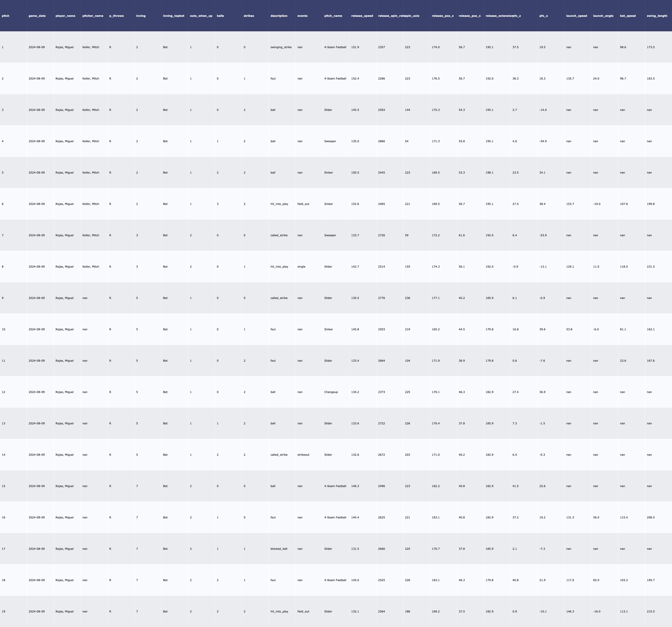This screenshot has height=627, width=672.
Task: Click the pitch_name column header
Action: point(333,16)
